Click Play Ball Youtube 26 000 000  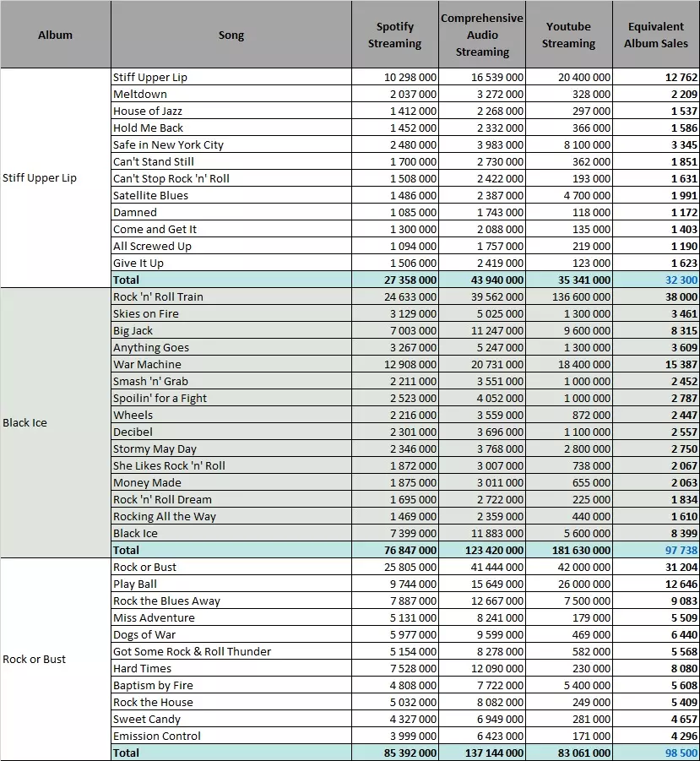pos(568,584)
